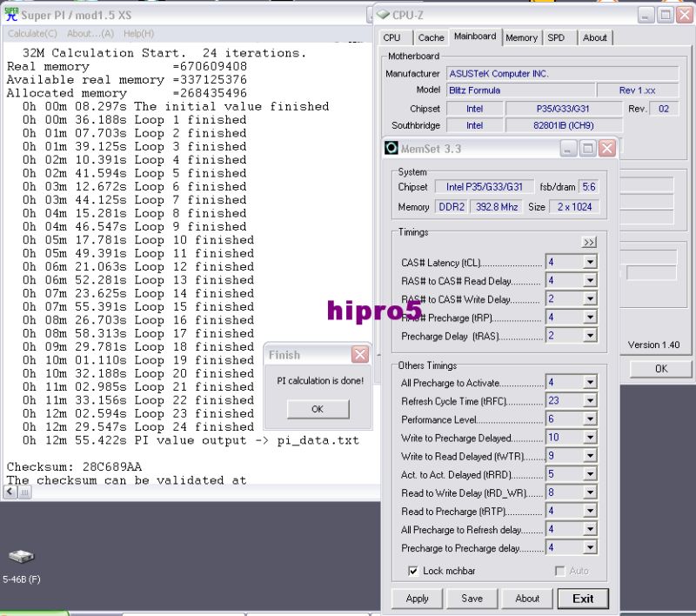This screenshot has width=696, height=616.
Task: Click the fsb/dram value 5:6
Action: 589,187
